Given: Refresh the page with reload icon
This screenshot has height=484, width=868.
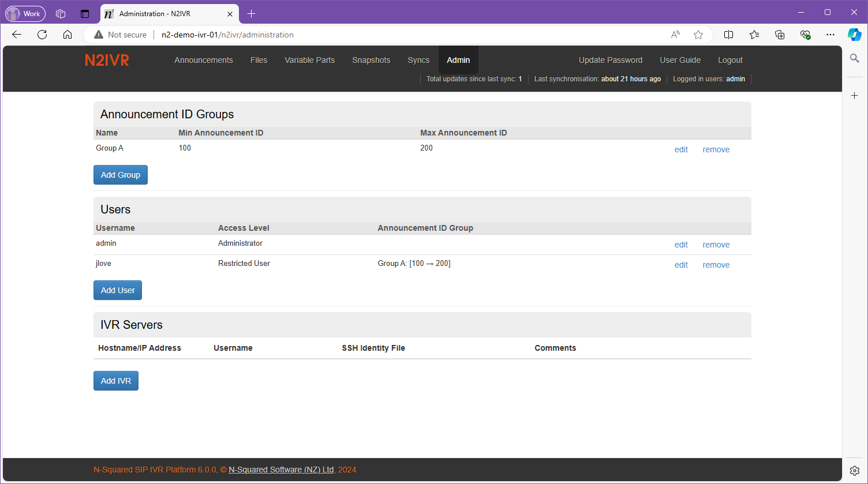Looking at the screenshot, I should click(42, 35).
